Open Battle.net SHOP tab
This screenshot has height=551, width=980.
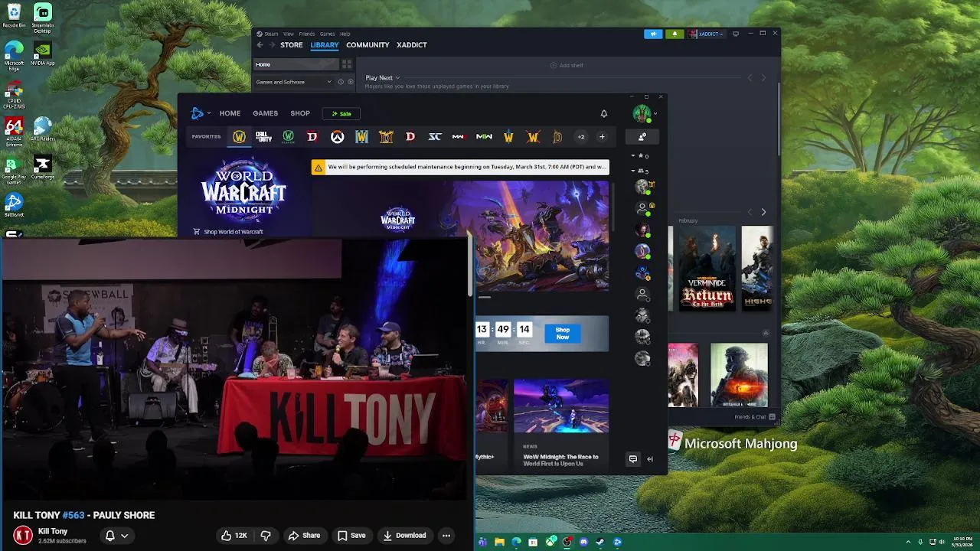click(x=300, y=113)
